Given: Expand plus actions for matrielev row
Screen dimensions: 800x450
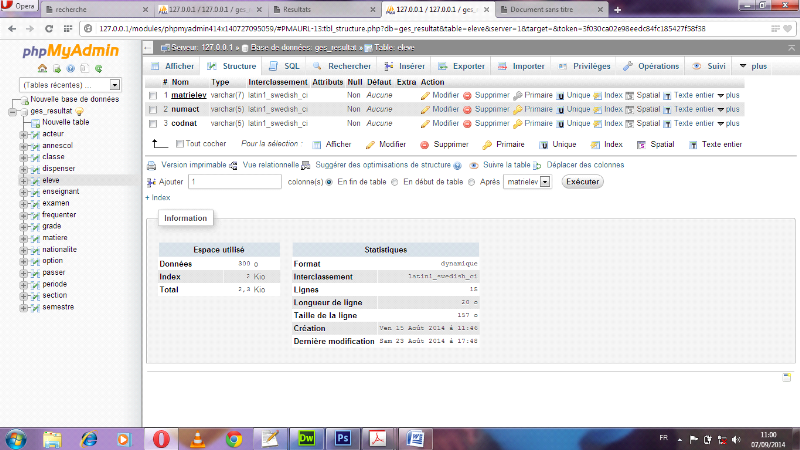Looking at the screenshot, I should tap(728, 95).
